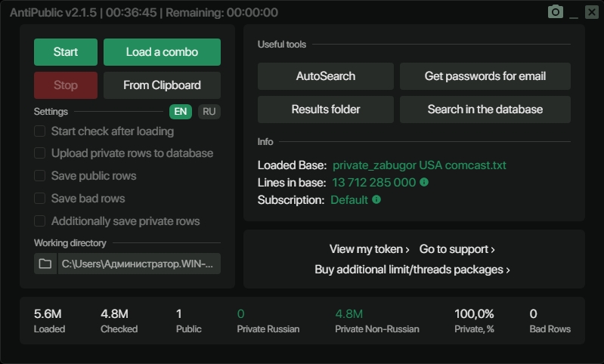Enable Save bad rows checkbox
The width and height of the screenshot is (604, 364).
point(39,198)
